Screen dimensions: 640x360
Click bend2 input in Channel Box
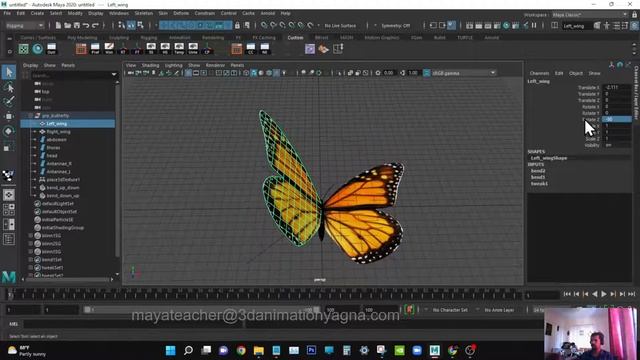point(538,171)
